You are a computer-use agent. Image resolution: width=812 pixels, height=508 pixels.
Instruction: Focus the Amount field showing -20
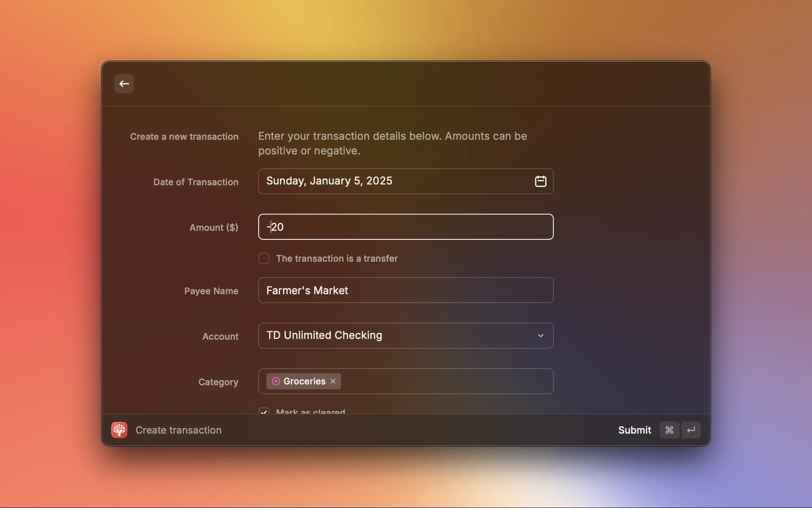click(406, 227)
